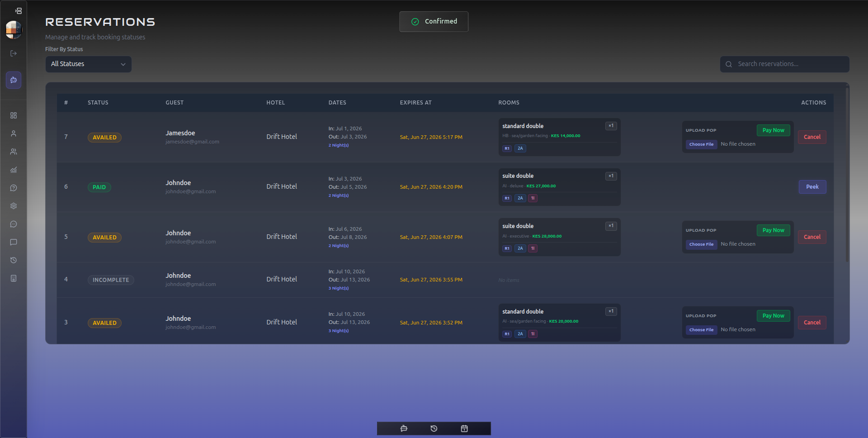The height and width of the screenshot is (438, 868).
Task: Click the GUEST column header
Action: coord(175,103)
